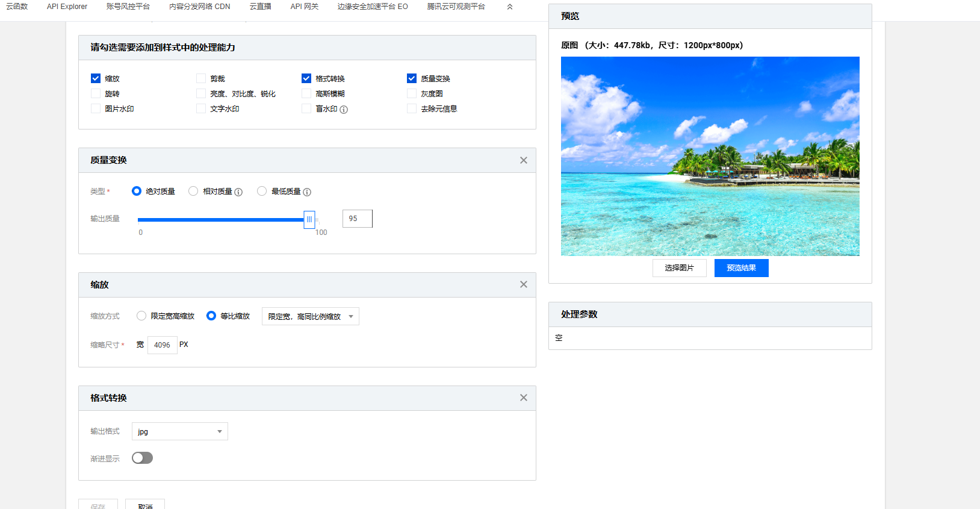Screen dimensions: 980x509
Task: Show info icon next to 最低质量
Action: pos(307,192)
